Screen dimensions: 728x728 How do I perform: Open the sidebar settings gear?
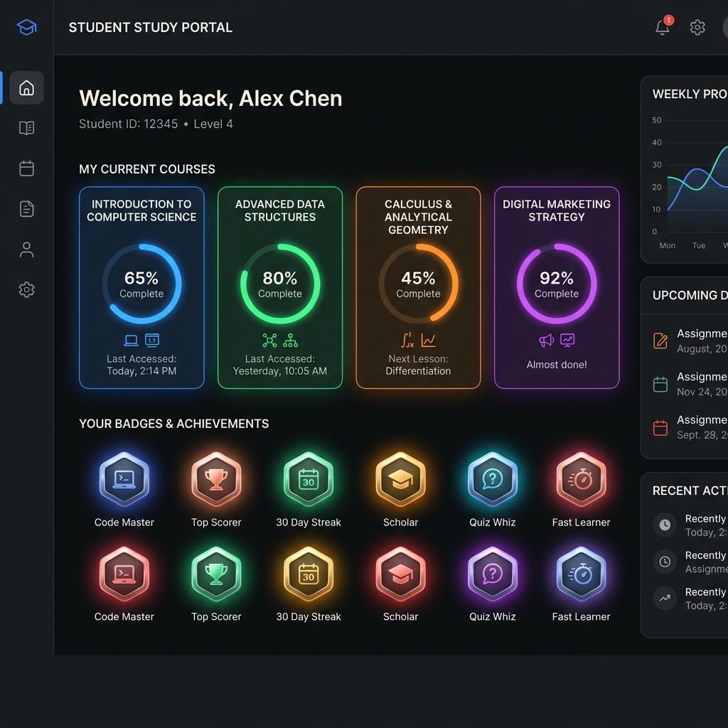(26, 290)
